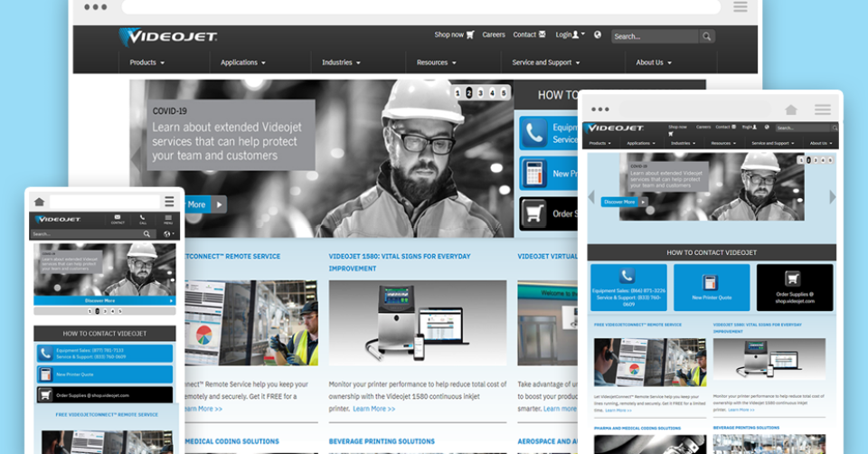Select slide 1 dot in tablet carousel
868x454 pixels.
(x=801, y=160)
